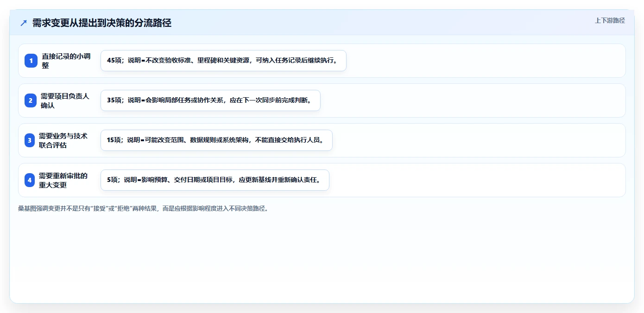Click the title 需求变更从提出到决策的分流路径

pos(102,23)
